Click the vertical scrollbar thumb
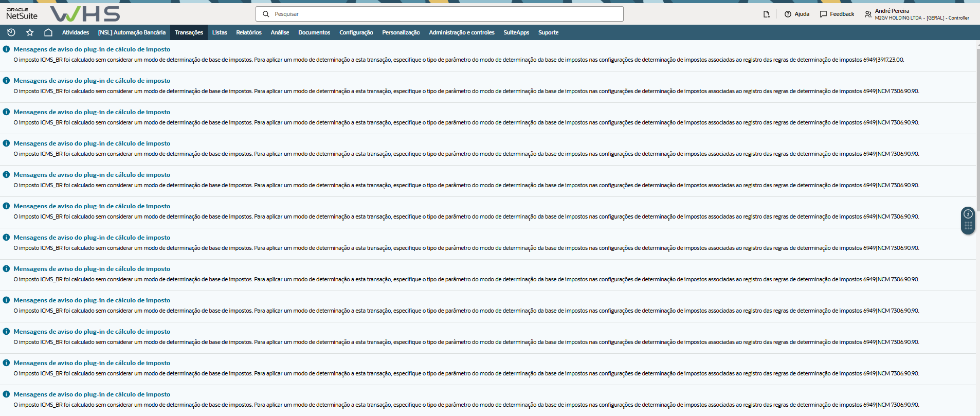This screenshot has height=416, width=980. click(x=977, y=129)
